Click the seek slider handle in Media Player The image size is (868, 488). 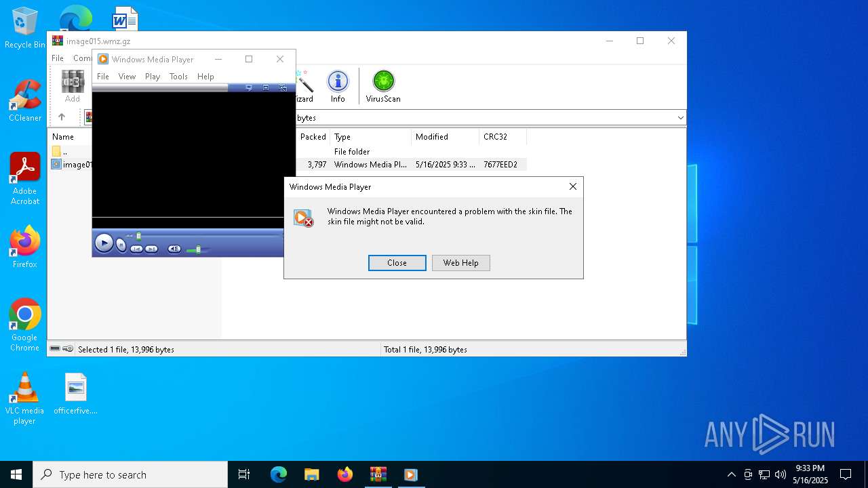(x=139, y=236)
